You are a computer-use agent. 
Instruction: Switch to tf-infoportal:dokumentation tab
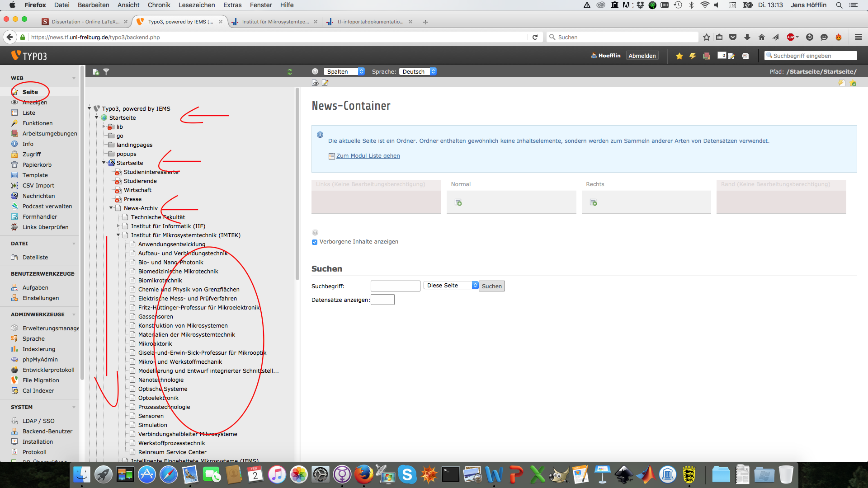tap(370, 22)
